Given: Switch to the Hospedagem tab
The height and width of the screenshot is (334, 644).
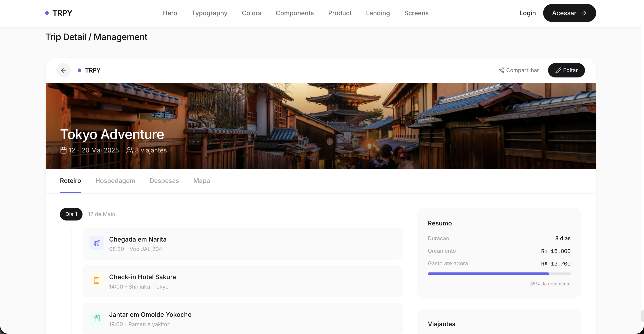Looking at the screenshot, I should pos(115,181).
